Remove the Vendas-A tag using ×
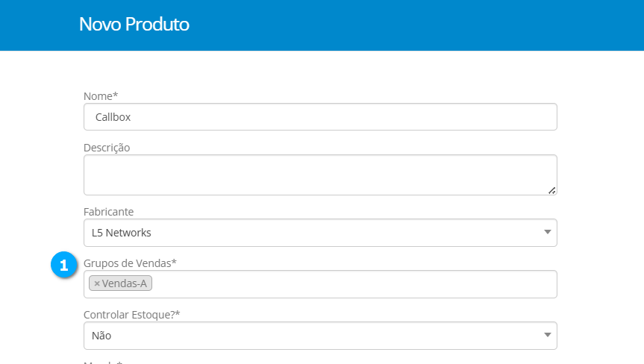Screen dimensions: 644x364 point(97,283)
